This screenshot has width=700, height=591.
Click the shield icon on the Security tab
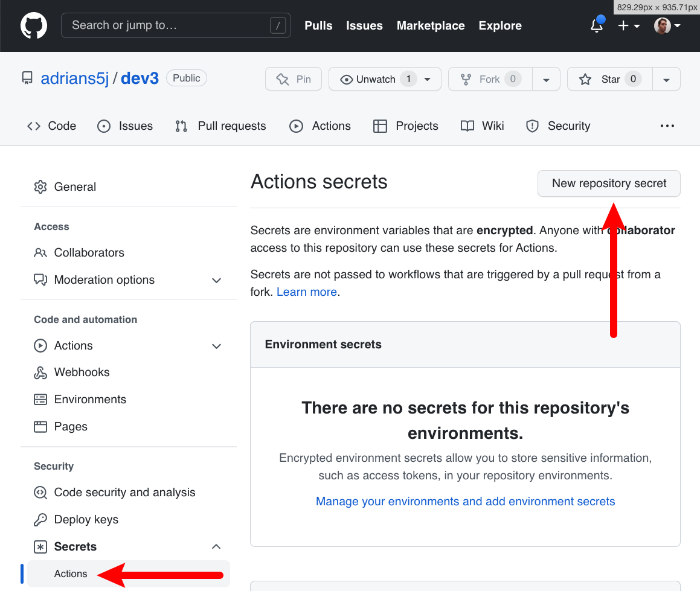click(532, 126)
